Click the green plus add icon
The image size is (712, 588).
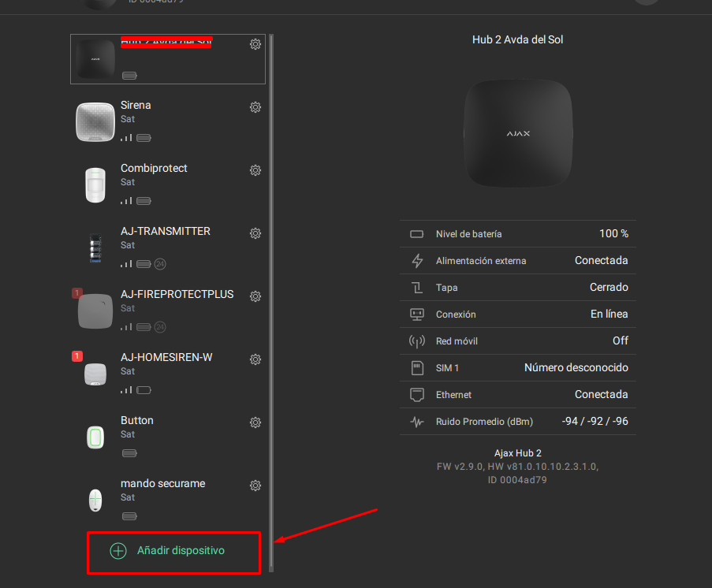(x=118, y=551)
